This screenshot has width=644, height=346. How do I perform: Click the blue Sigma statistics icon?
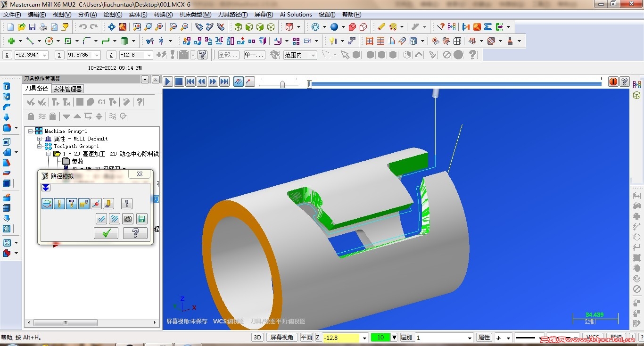click(x=488, y=27)
